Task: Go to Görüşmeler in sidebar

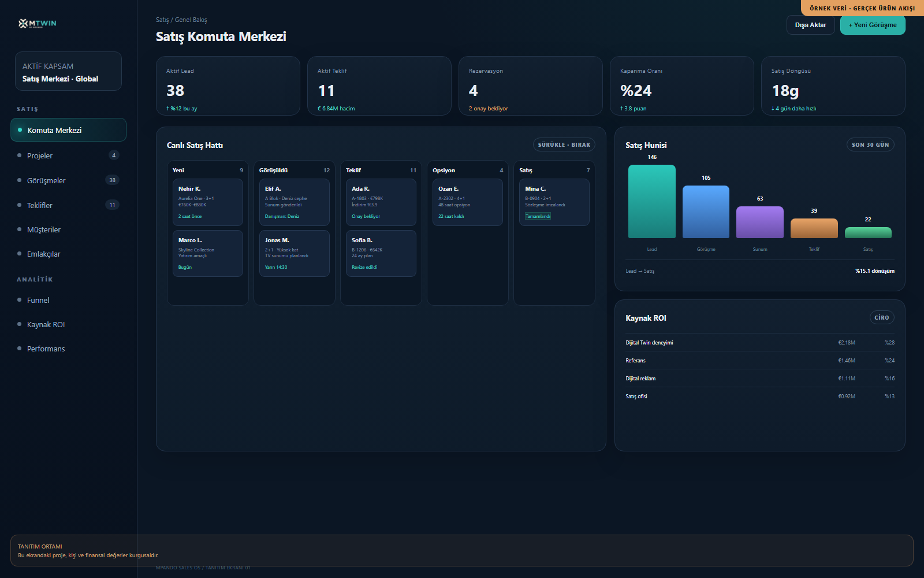Action: point(68,180)
